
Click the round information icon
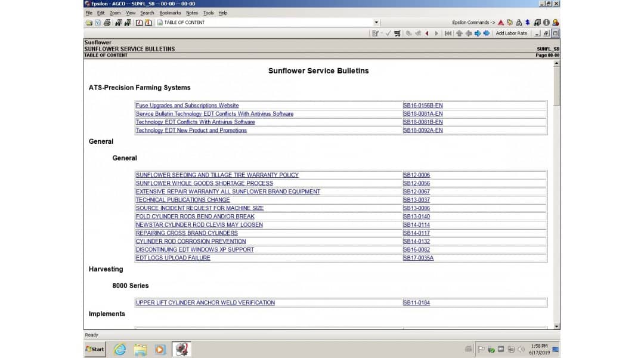(x=546, y=23)
